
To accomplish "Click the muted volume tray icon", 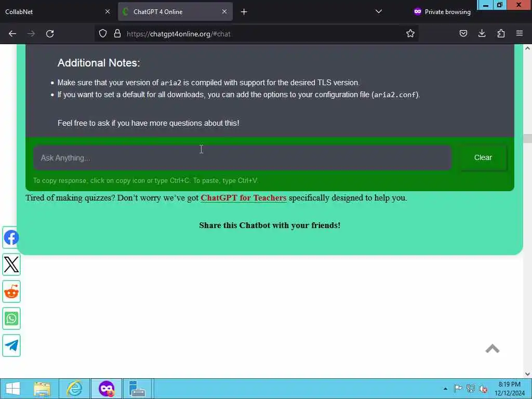I will 483,389.
